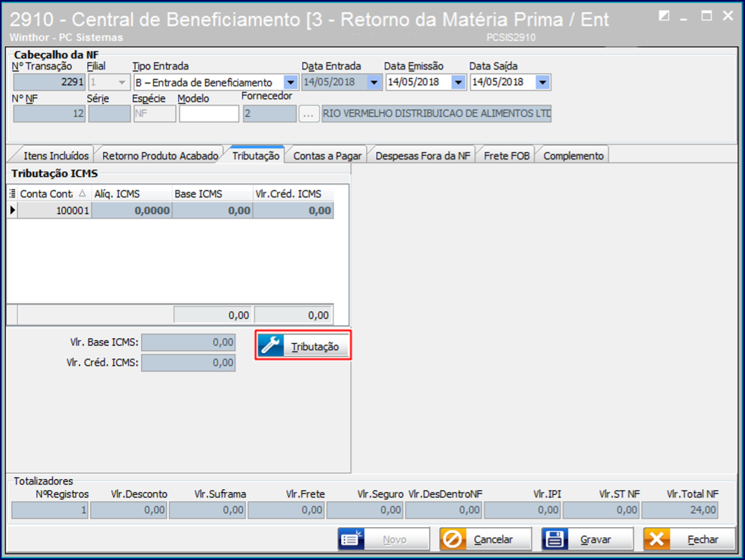The width and height of the screenshot is (745, 560).
Task: Click the Vlr.DesDentroNF totalizer field
Action: tap(443, 510)
